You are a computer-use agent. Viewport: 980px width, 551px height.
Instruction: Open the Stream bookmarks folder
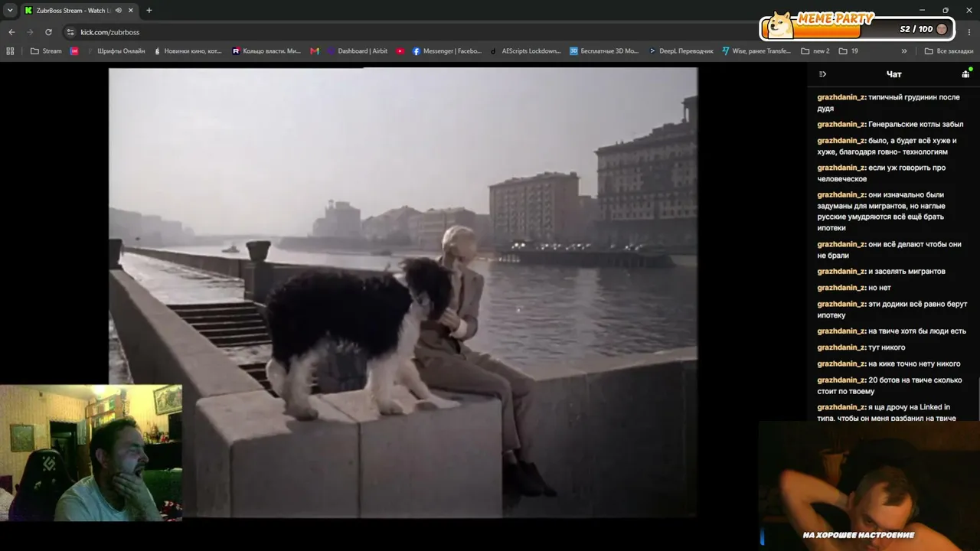point(46,51)
